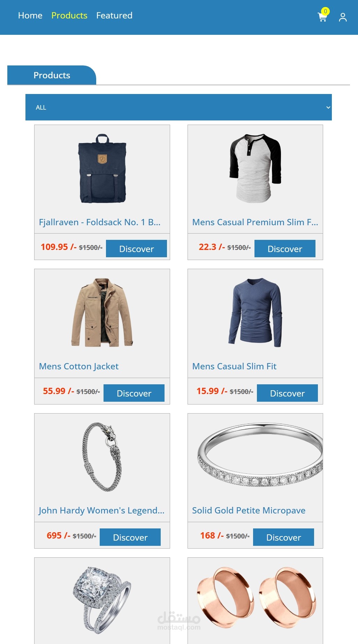Discover the Fjallraven Foldsack backpack
The height and width of the screenshot is (644, 358).
(136, 249)
